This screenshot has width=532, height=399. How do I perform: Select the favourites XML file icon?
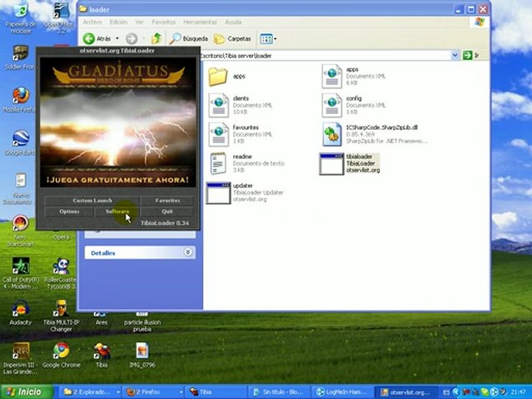click(218, 134)
